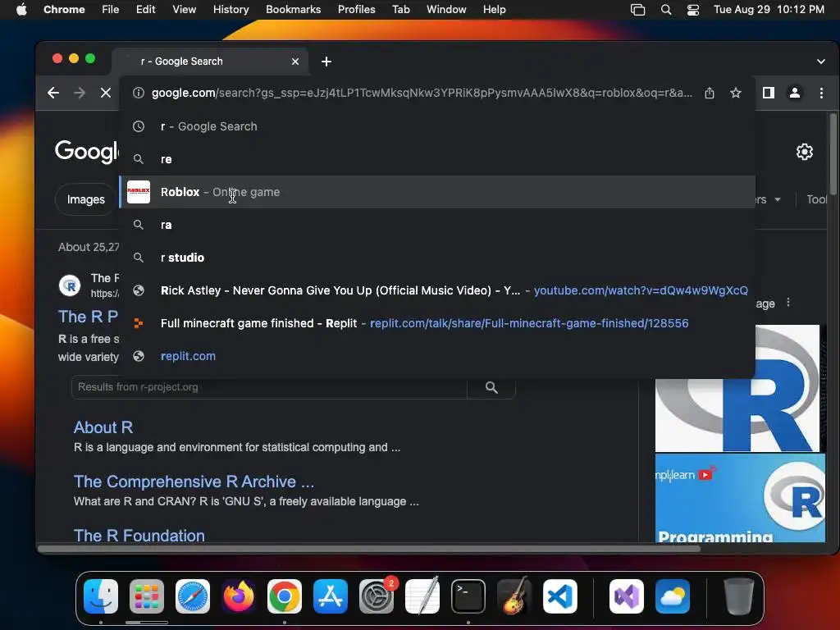Open the profile avatar button
The image size is (840, 630).
coord(794,93)
